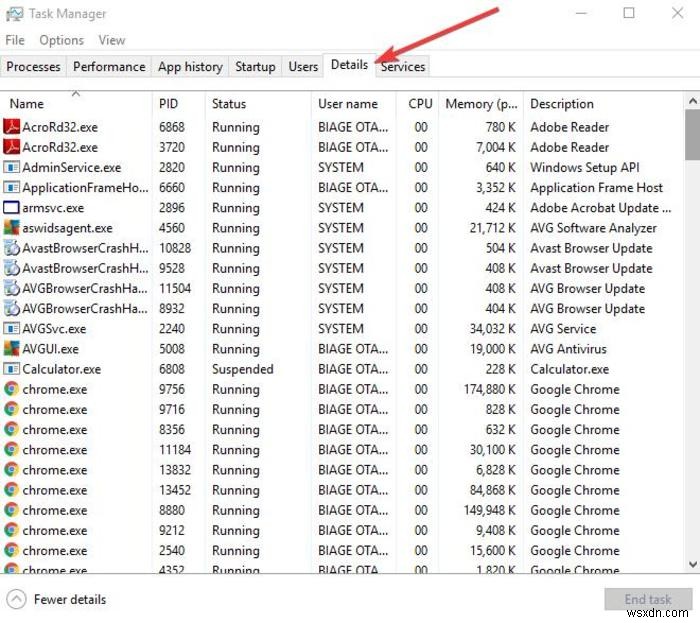Sort by the PID column header
The width and height of the screenshot is (700, 623).
coord(179,104)
